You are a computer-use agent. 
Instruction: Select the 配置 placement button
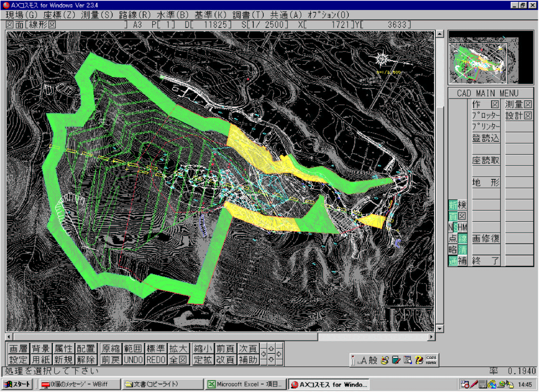[86, 348]
